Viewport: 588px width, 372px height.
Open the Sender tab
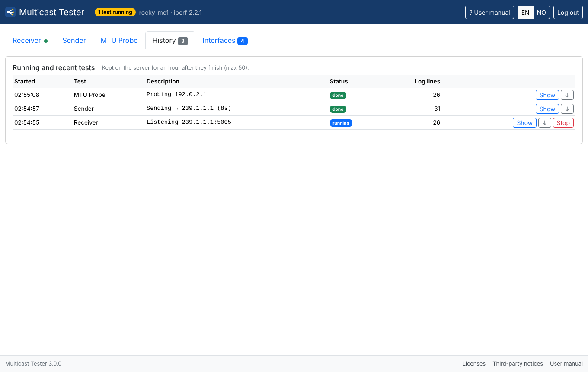coord(74,40)
